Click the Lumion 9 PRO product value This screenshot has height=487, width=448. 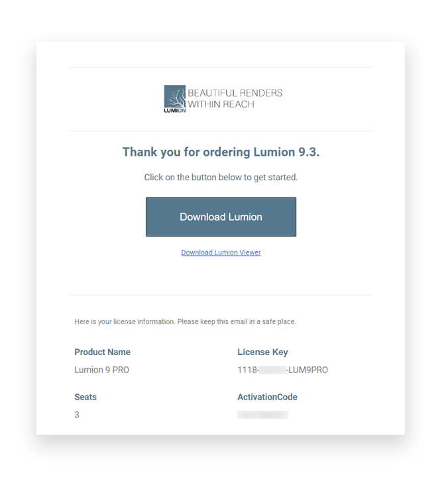coord(101,370)
